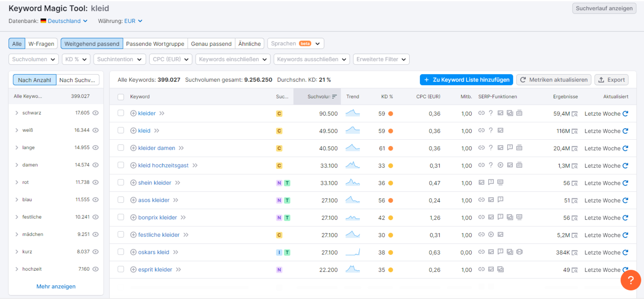Click the refresh metrics icon for "esprit kleider"
644x299 pixels.
tap(625, 269)
